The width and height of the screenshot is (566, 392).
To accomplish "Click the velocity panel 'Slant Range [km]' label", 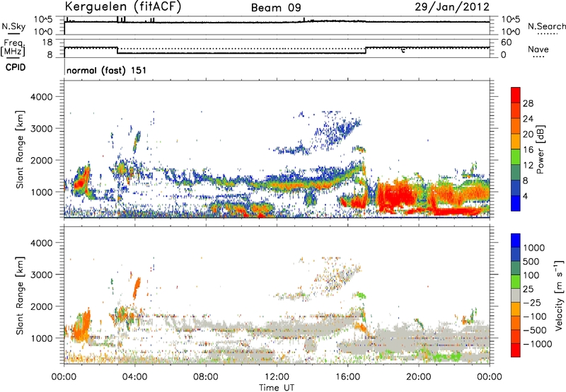I will 20,295.
